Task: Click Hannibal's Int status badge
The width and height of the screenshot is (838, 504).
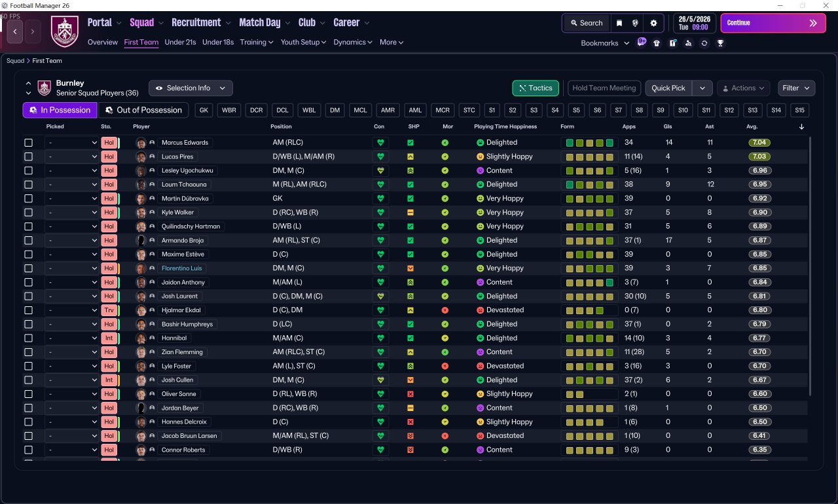Action: click(x=109, y=338)
